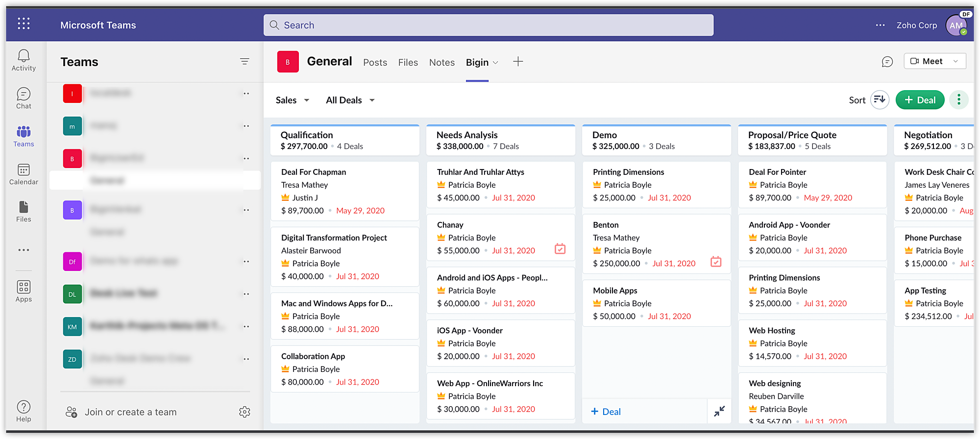The image size is (980, 439).
Task: Open the vertical three-dot options menu
Action: 958,100
